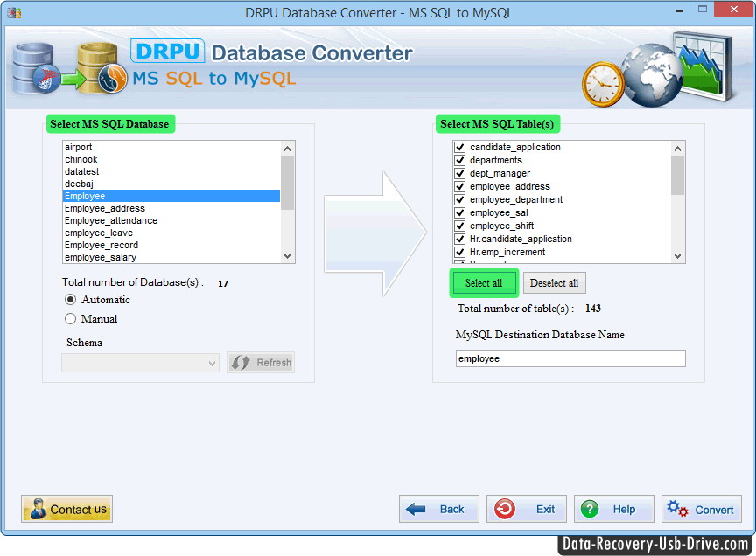756x556 pixels.
Task: Uncheck the Hr.emp_increment checkbox
Action: pyautogui.click(x=460, y=252)
